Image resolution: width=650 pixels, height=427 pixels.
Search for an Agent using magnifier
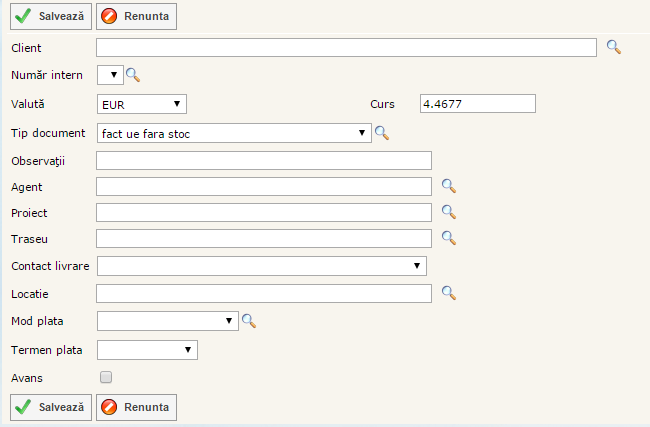[449, 186]
